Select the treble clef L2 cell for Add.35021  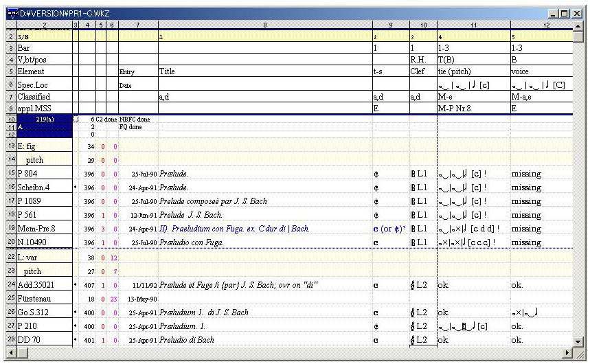pyautogui.click(x=422, y=284)
